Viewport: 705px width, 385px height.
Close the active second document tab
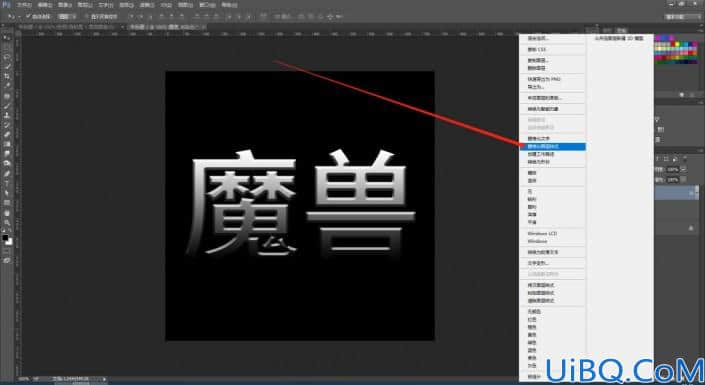coord(204,27)
